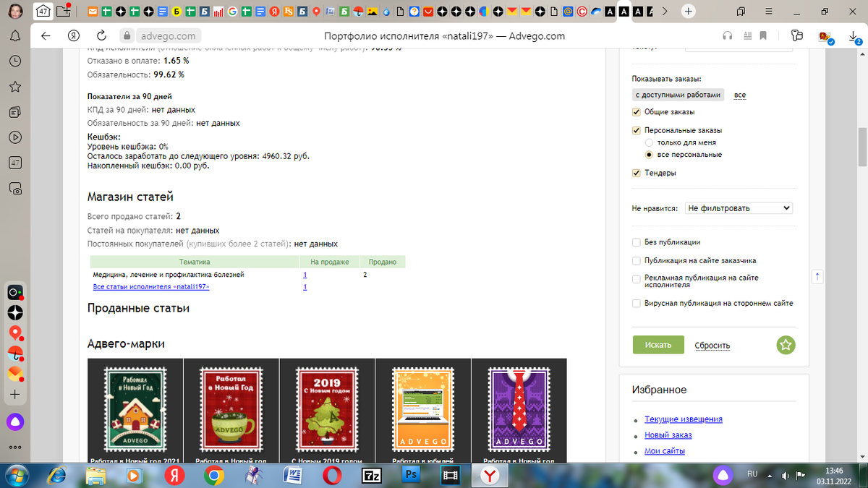Click the 'Проданные статьи' heading

[x=138, y=309]
